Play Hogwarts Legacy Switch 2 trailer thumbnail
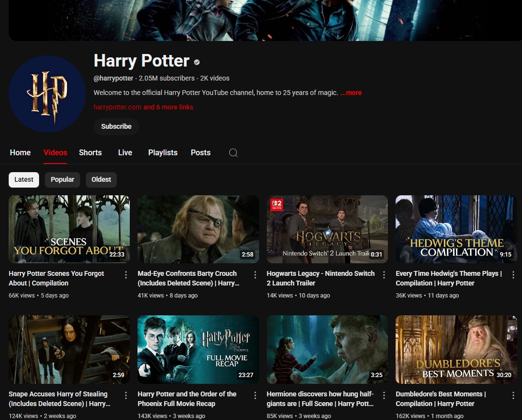Screen dimensions: 522x420 pyautogui.click(x=327, y=230)
